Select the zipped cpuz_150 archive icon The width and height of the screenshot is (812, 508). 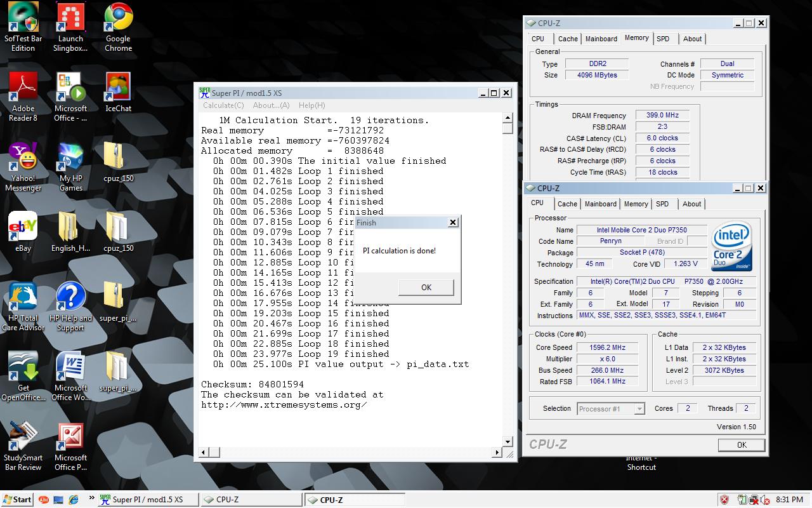(x=118, y=163)
